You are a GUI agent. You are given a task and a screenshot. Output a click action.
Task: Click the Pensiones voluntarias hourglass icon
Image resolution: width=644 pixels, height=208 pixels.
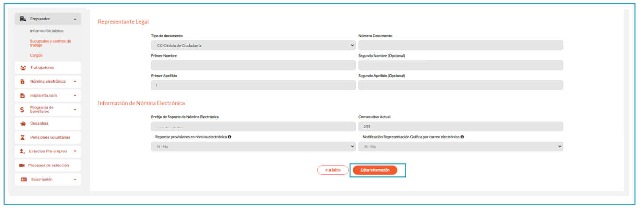[x=22, y=138]
